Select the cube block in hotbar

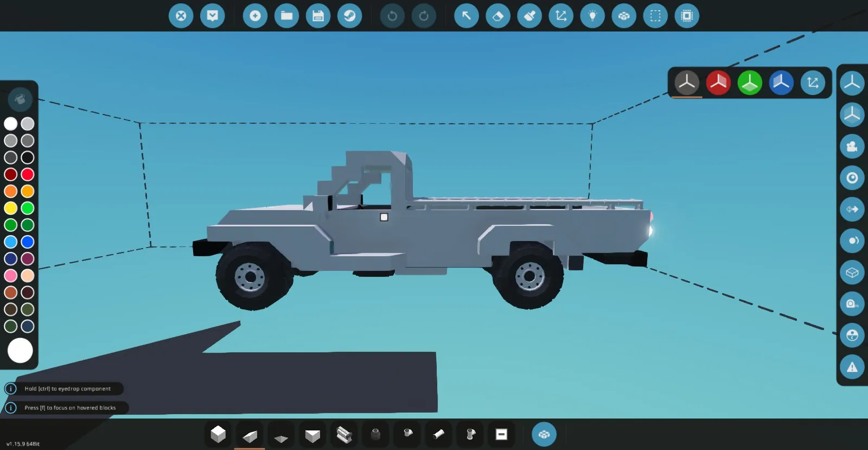218,434
